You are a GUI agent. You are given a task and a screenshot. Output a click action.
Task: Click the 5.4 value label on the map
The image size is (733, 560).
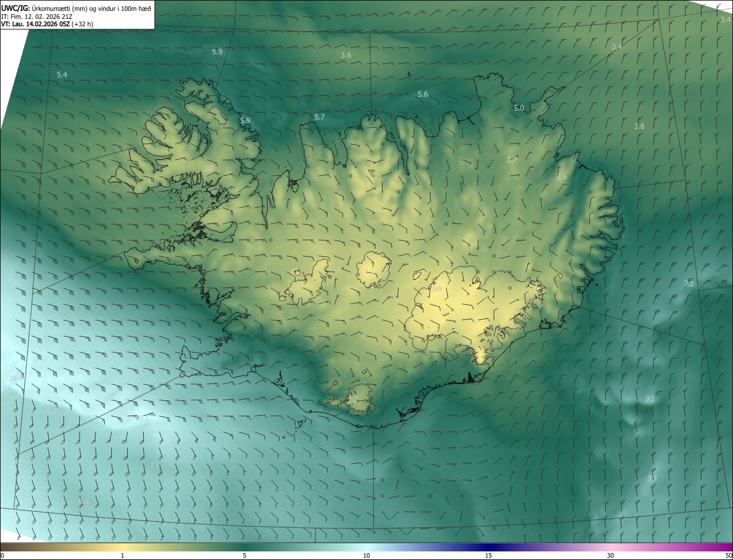62,75
